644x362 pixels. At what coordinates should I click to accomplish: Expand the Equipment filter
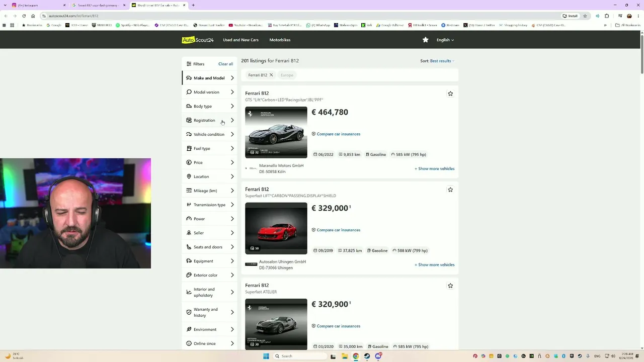pyautogui.click(x=210, y=261)
